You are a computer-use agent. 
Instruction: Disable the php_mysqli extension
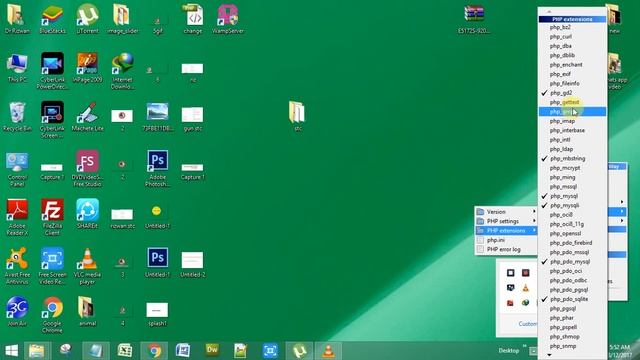pos(572,205)
